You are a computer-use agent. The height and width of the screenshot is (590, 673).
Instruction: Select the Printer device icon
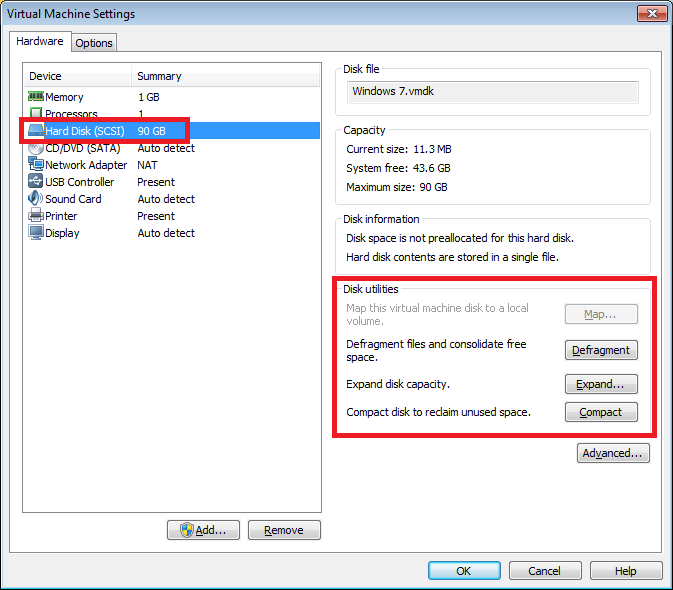36,216
